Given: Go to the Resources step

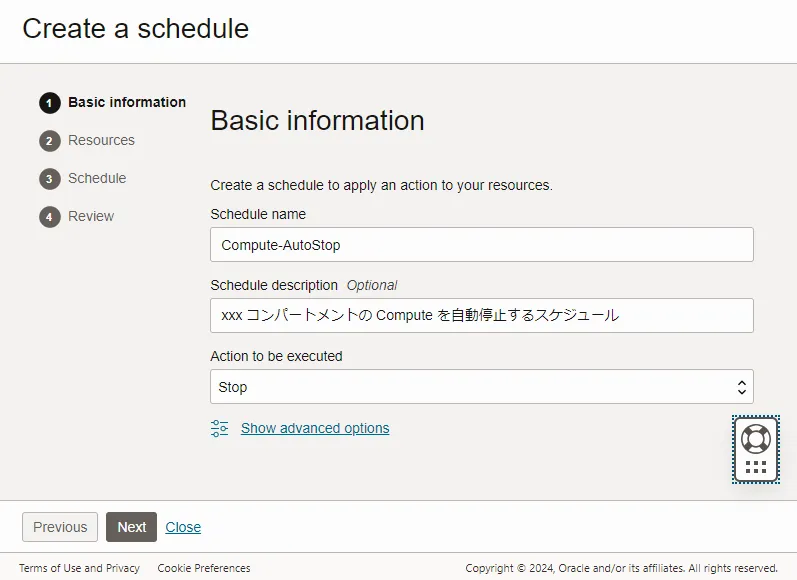Looking at the screenshot, I should [x=101, y=140].
